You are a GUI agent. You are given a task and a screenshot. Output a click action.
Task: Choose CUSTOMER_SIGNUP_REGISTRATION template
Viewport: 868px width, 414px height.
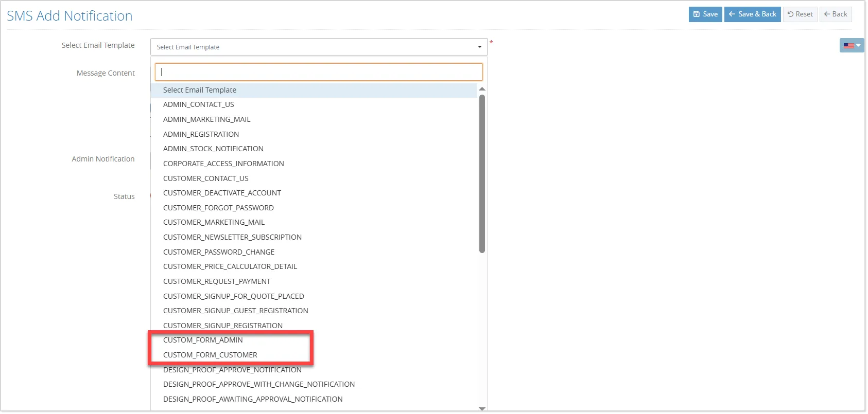click(x=314, y=326)
